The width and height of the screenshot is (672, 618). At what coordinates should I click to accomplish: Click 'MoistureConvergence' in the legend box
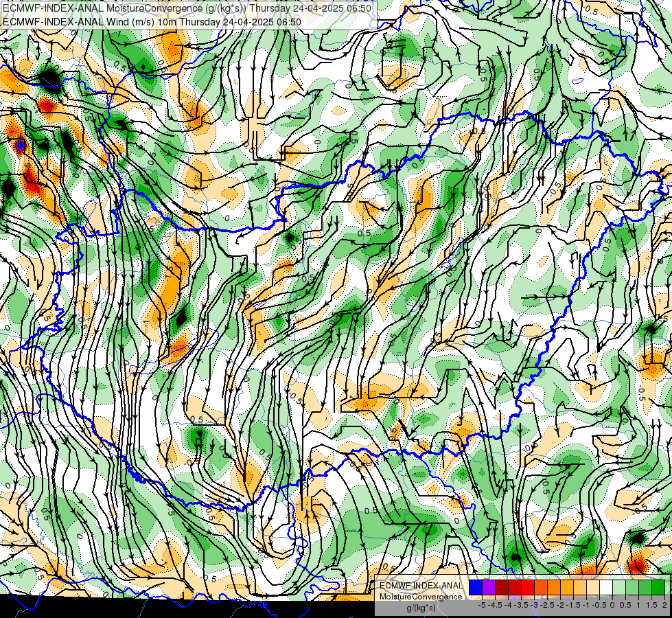pos(421,597)
